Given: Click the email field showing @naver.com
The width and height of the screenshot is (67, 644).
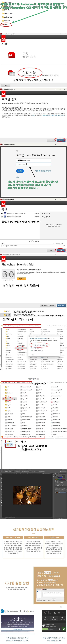Looking at the screenshot, I should [x=33, y=160].
